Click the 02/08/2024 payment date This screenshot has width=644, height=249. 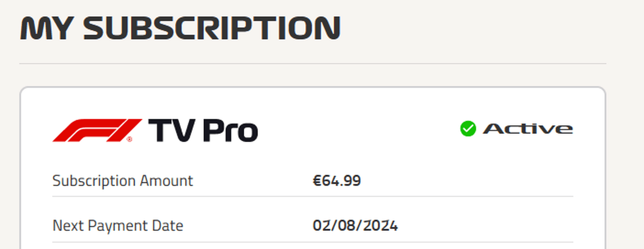point(355,226)
